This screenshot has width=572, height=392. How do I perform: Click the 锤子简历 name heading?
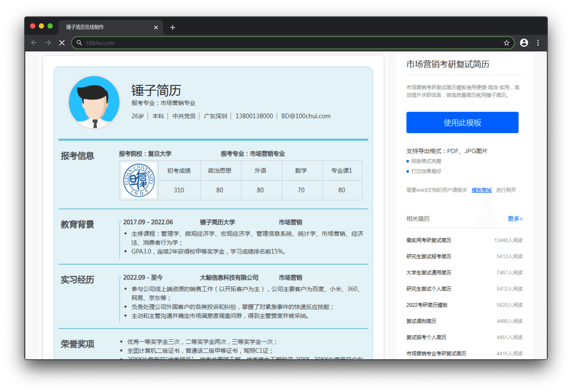click(x=156, y=90)
